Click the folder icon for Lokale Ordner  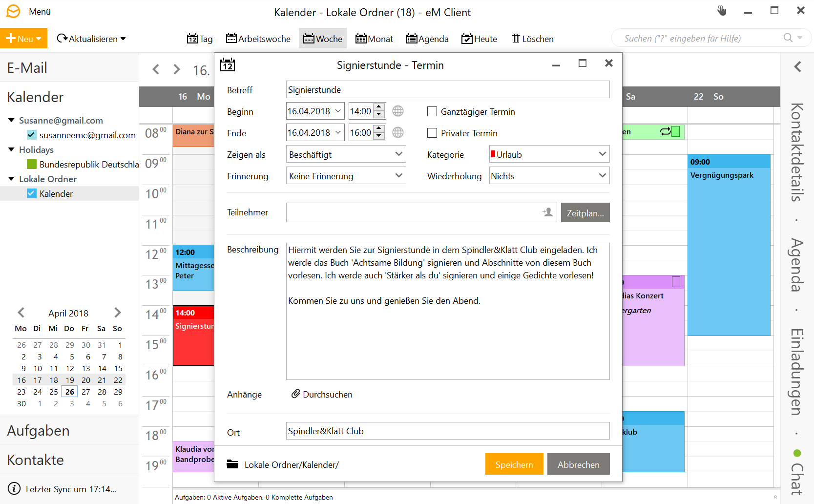tap(232, 464)
